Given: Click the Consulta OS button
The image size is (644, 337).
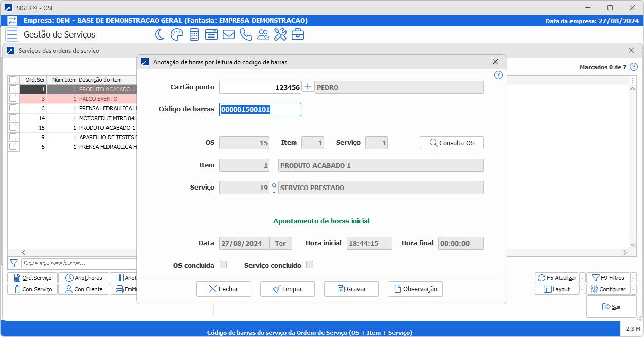Looking at the screenshot, I should (x=451, y=143).
